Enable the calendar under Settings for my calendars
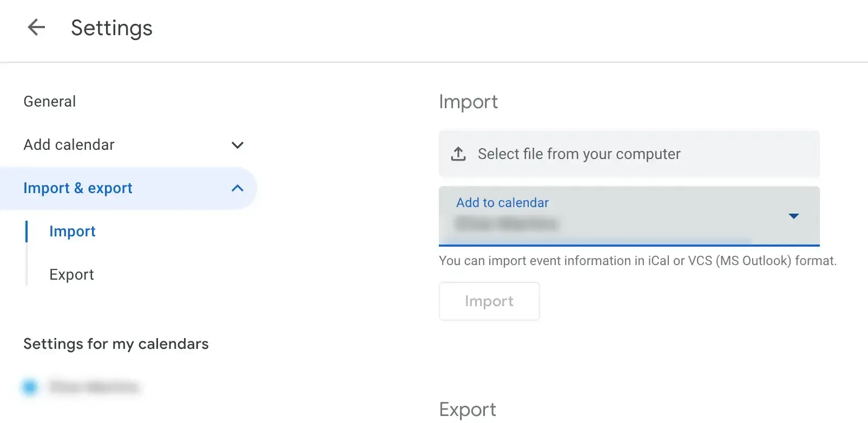Image resolution: width=868 pixels, height=423 pixels. point(30,387)
